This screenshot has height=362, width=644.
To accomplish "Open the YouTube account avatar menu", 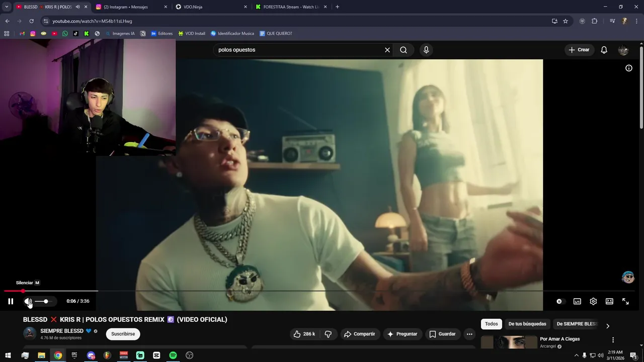I will (x=623, y=50).
